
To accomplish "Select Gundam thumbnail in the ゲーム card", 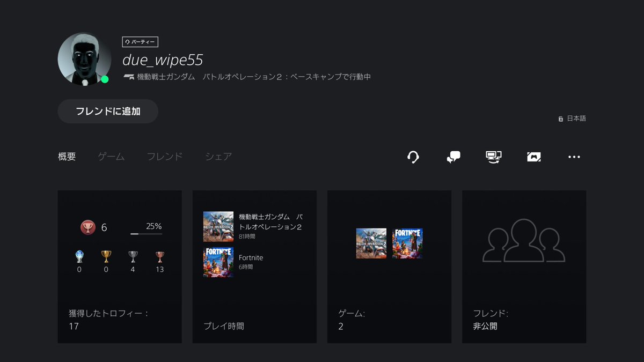I will click(x=371, y=243).
